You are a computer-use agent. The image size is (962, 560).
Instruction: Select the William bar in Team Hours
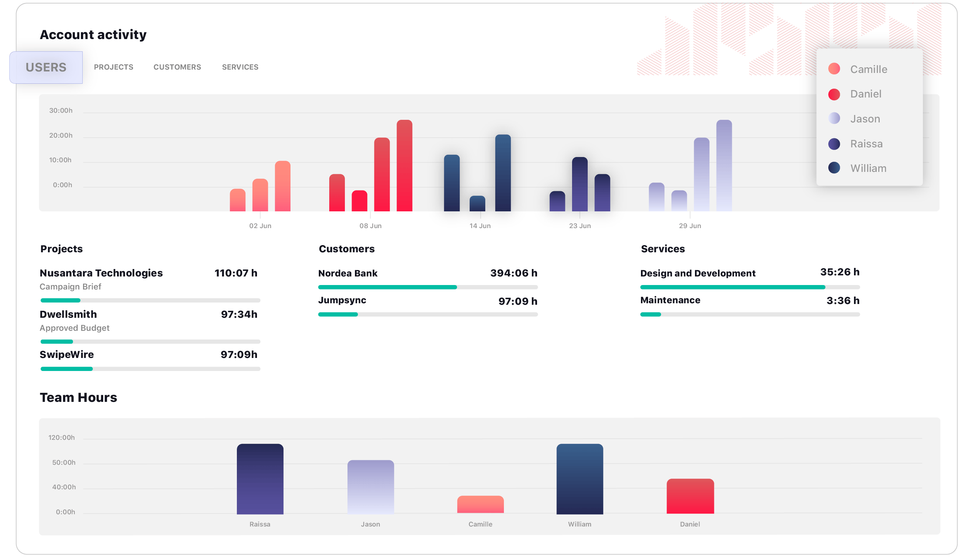580,480
